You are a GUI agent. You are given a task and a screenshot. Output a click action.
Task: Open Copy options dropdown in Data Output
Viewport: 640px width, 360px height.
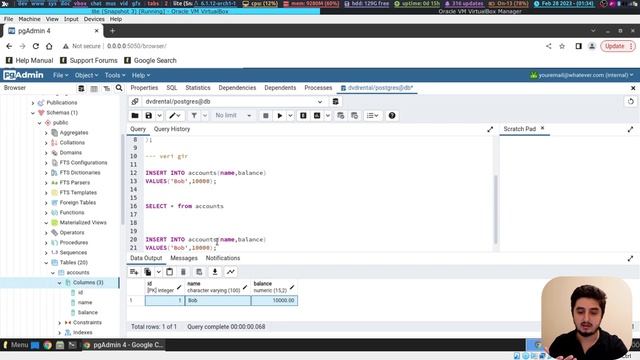(158, 272)
